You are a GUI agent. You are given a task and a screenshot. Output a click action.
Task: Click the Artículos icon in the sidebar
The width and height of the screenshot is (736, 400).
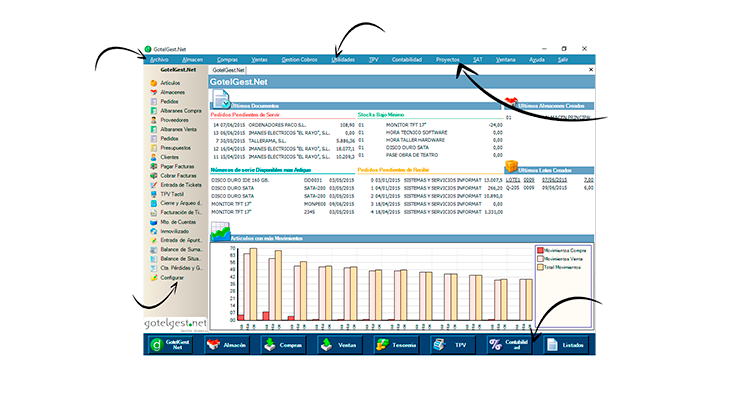click(x=153, y=83)
